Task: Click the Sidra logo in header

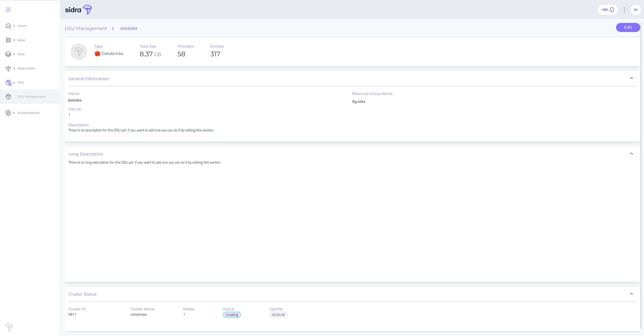Action: click(78, 10)
